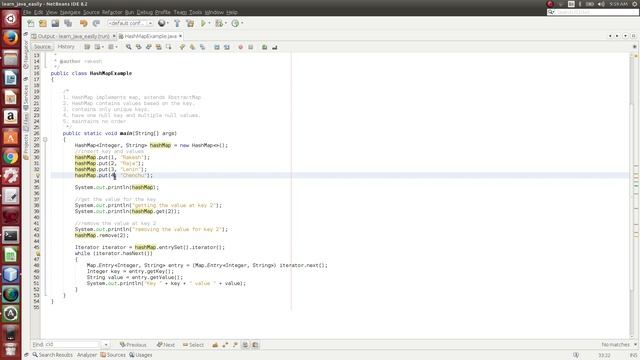This screenshot has width=640, height=360.
Task: Stop macro recording
Action: pyautogui.click(x=251, y=47)
